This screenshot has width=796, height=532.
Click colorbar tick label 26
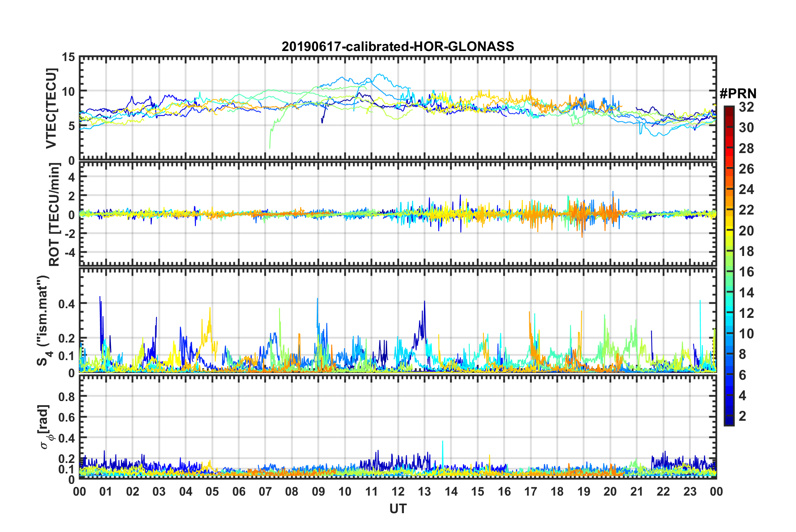[x=746, y=169]
